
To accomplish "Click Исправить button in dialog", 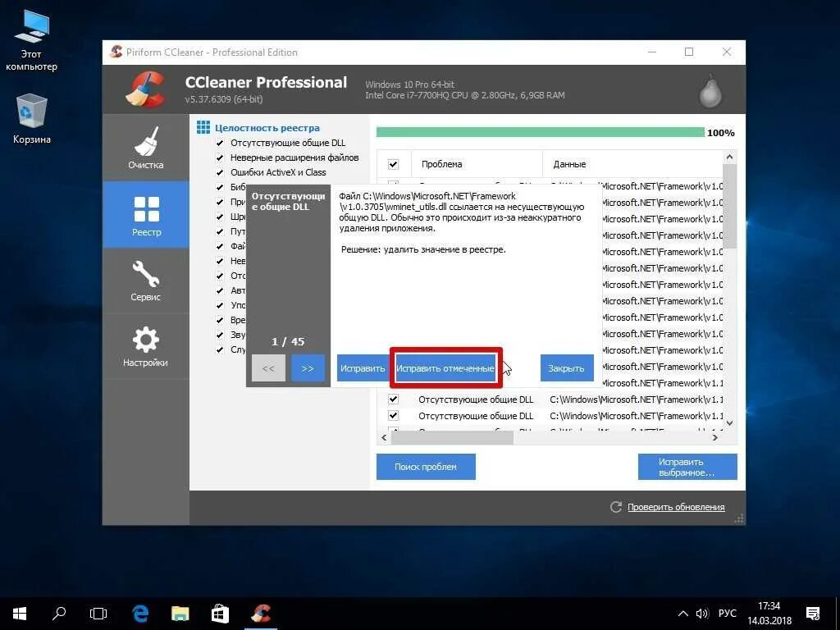I will [363, 368].
